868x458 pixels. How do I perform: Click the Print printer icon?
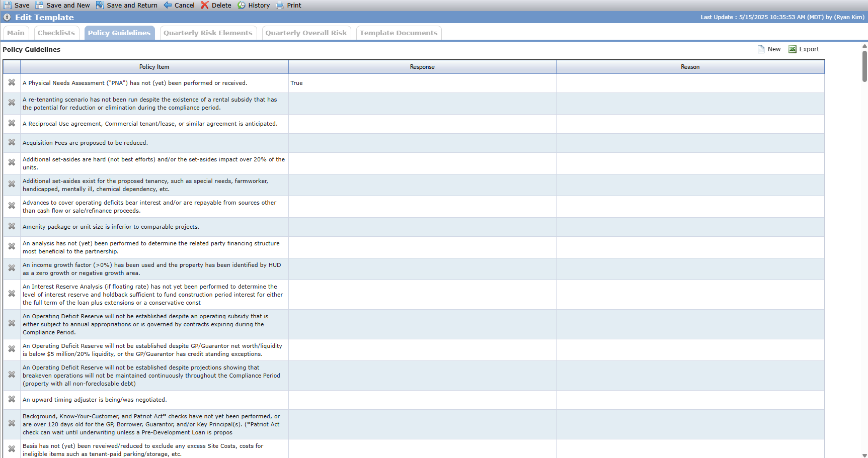(280, 5)
